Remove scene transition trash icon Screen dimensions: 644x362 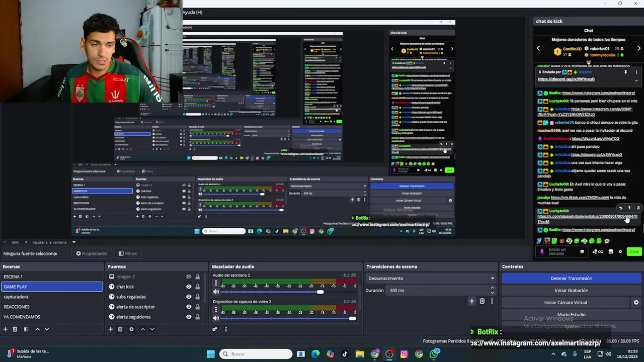coord(482,301)
